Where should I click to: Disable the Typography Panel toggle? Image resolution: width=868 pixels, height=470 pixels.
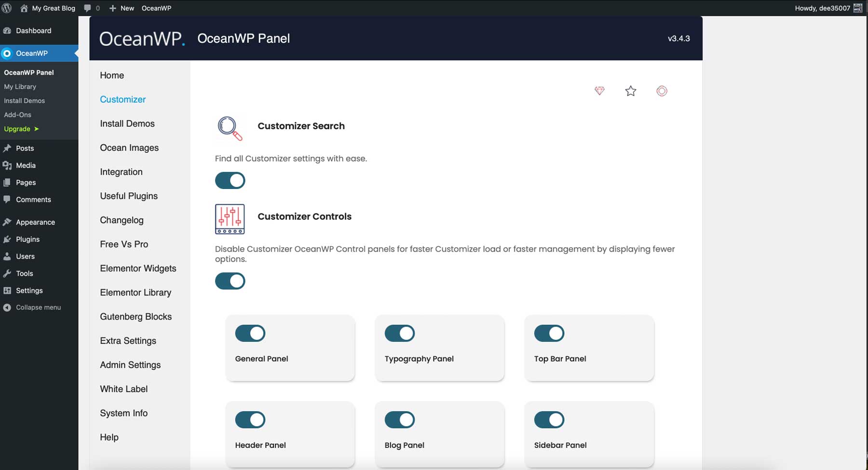[400, 333]
